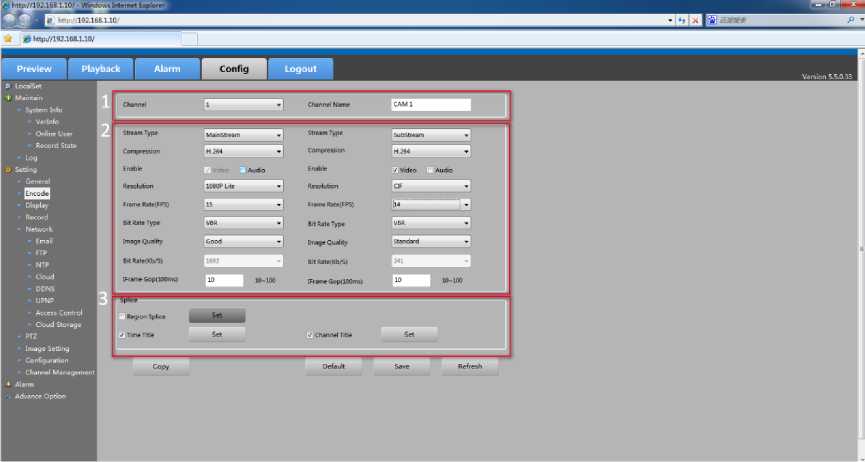Click the browser stop loading X icon
Image resolution: width=865 pixels, height=462 pixels.
pyautogui.click(x=695, y=20)
